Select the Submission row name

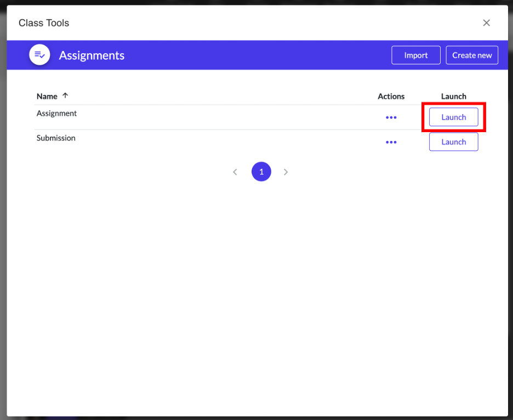click(x=56, y=138)
